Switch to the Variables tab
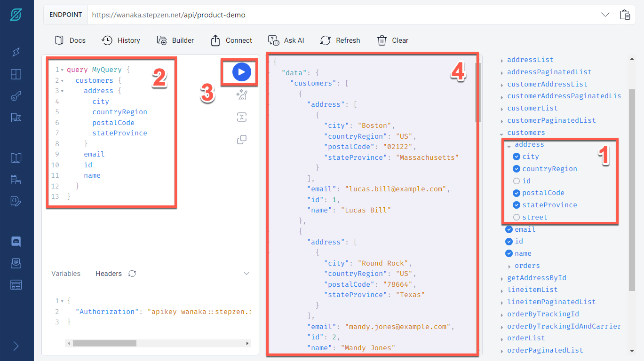The image size is (644, 361). 66,274
